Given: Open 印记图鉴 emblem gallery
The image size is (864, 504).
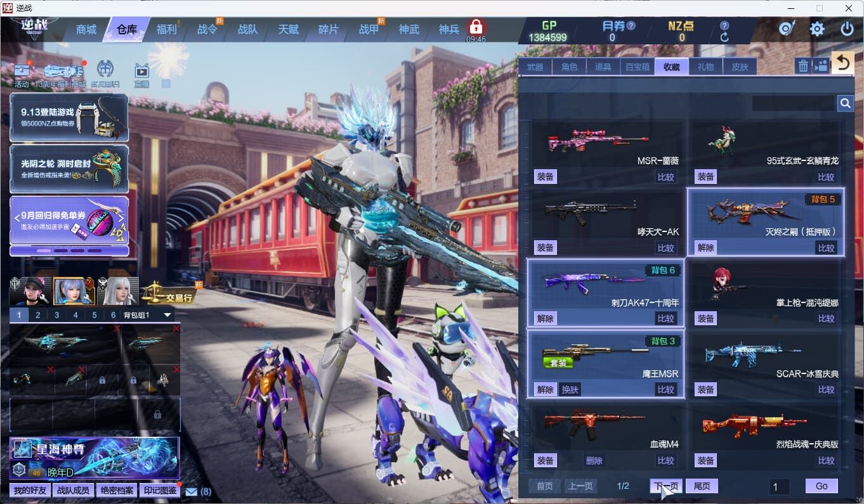Looking at the screenshot, I should click(159, 490).
